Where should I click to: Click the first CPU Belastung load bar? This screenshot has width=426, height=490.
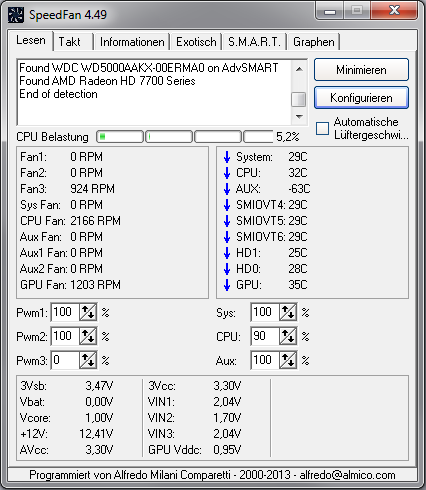click(120, 137)
